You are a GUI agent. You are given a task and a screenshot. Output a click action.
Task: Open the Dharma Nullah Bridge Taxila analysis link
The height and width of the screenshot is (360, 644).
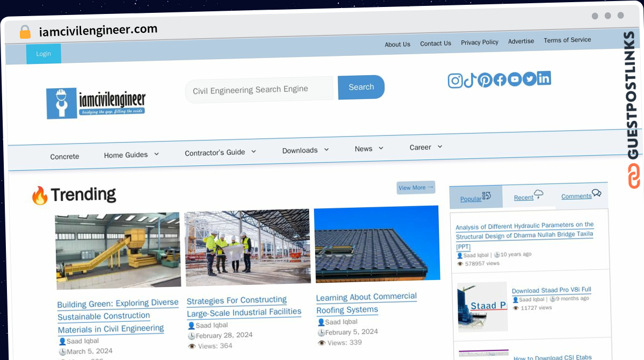point(525,236)
